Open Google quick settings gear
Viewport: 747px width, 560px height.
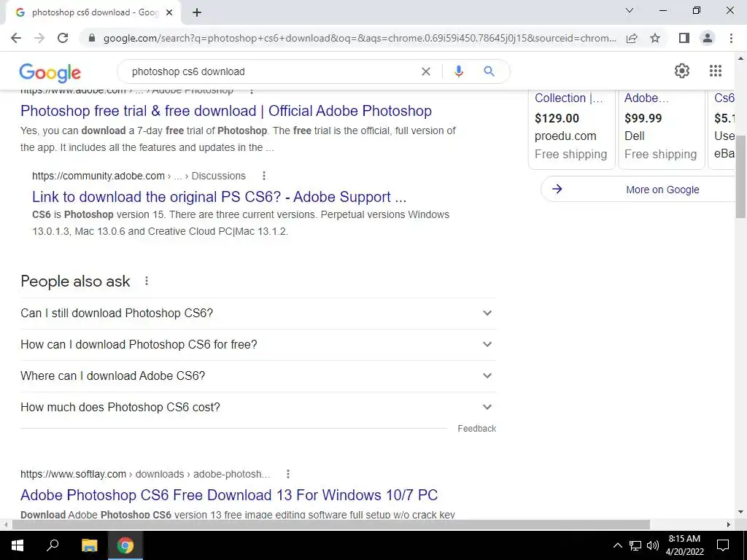(x=682, y=71)
